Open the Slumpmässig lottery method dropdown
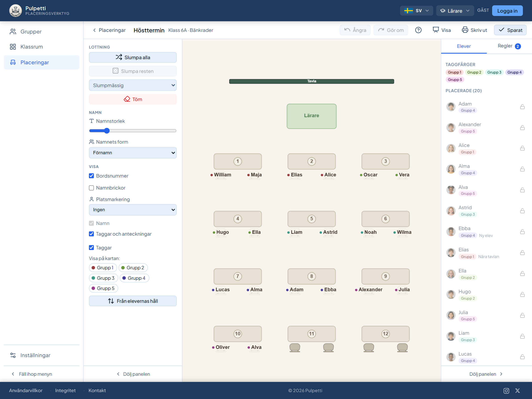532x399 pixels. pos(133,85)
